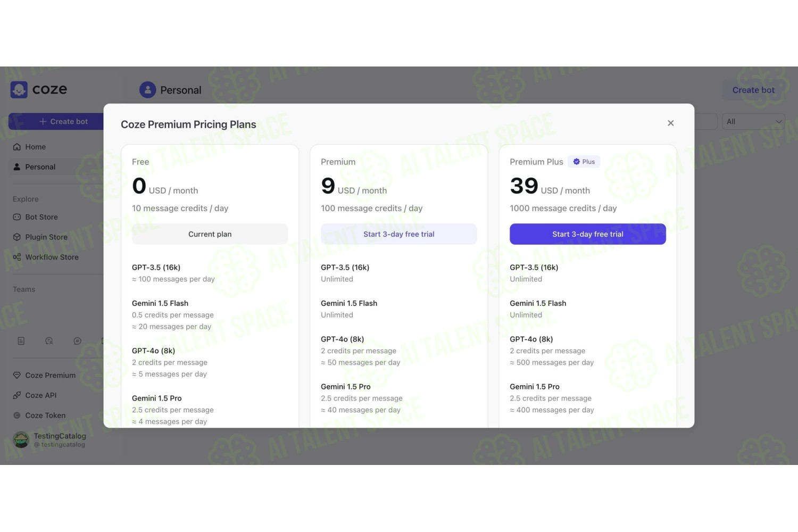798x532 pixels.
Task: Click the Personal workspace avatar icon in the header
Action: [147, 90]
